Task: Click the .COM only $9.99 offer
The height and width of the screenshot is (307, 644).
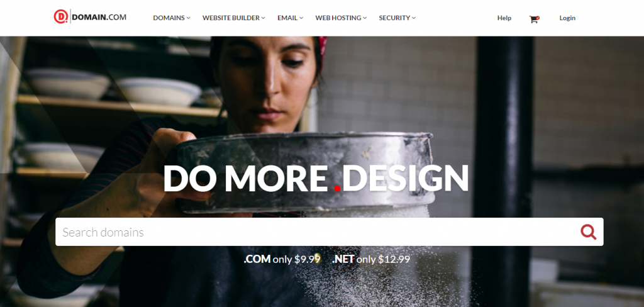Action: [x=282, y=259]
